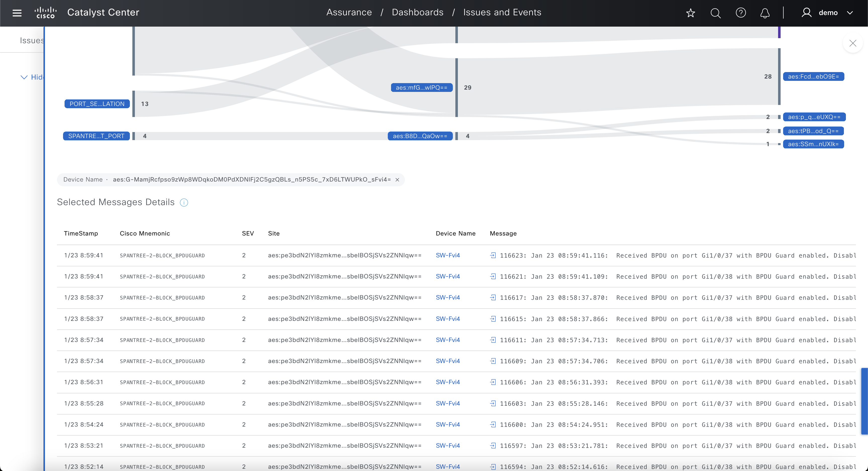This screenshot has height=471, width=868.
Task: Open message detail icon for 116611
Action: pos(493,340)
